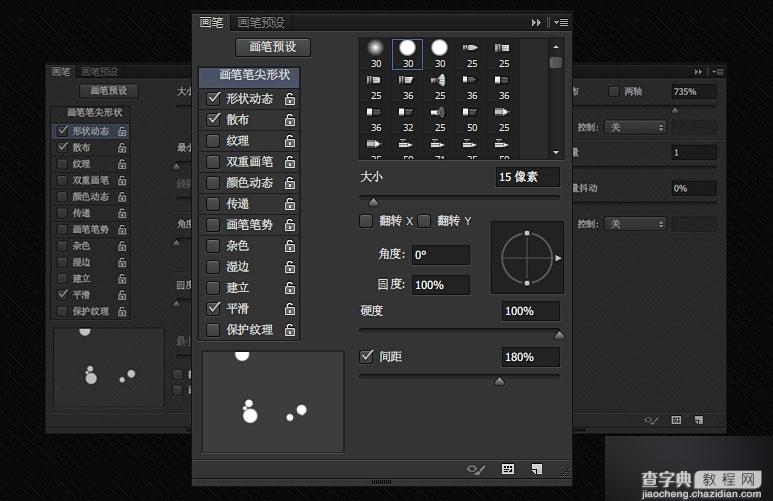Disable the 散布 checkbox
This screenshot has width=773, height=501.
(x=213, y=120)
